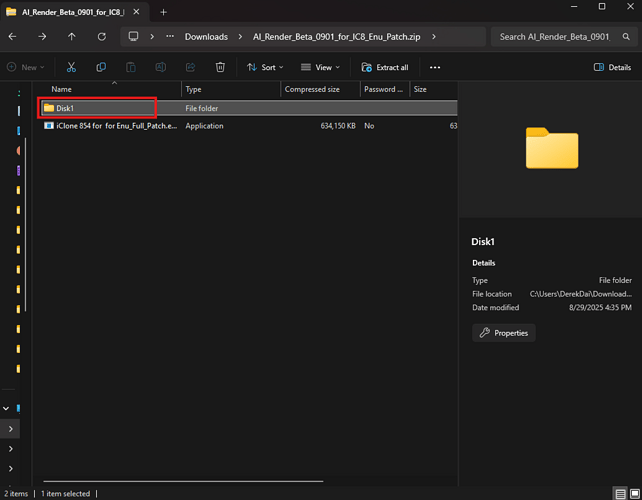Image resolution: width=642 pixels, height=500 pixels.
Task: Click the search magnifier icon
Action: (x=626, y=37)
